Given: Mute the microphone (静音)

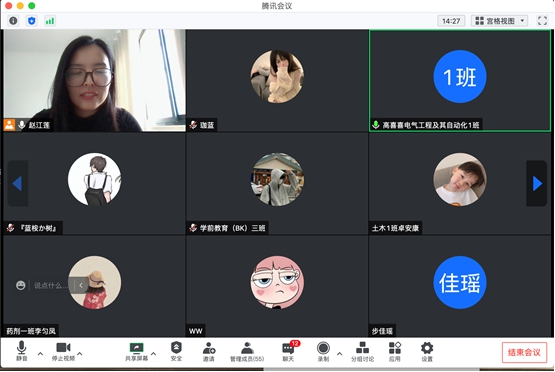Looking at the screenshot, I should pyautogui.click(x=21, y=351).
